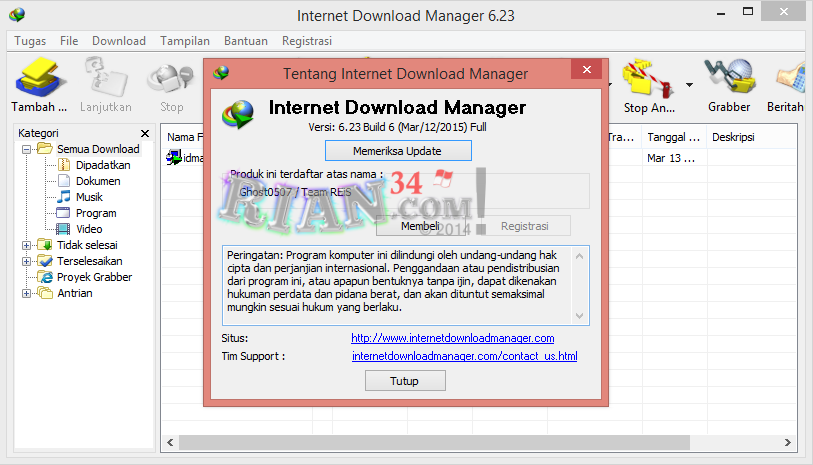The width and height of the screenshot is (813, 465).
Task: Click the 'Ghost0507 / Team REiS' registered name
Action: [295, 192]
